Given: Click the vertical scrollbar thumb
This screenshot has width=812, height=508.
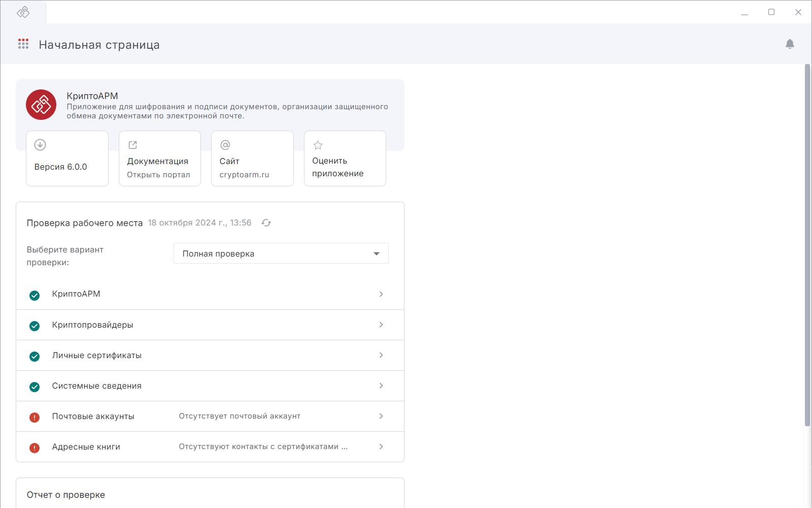Looking at the screenshot, I should pyautogui.click(x=807, y=245).
